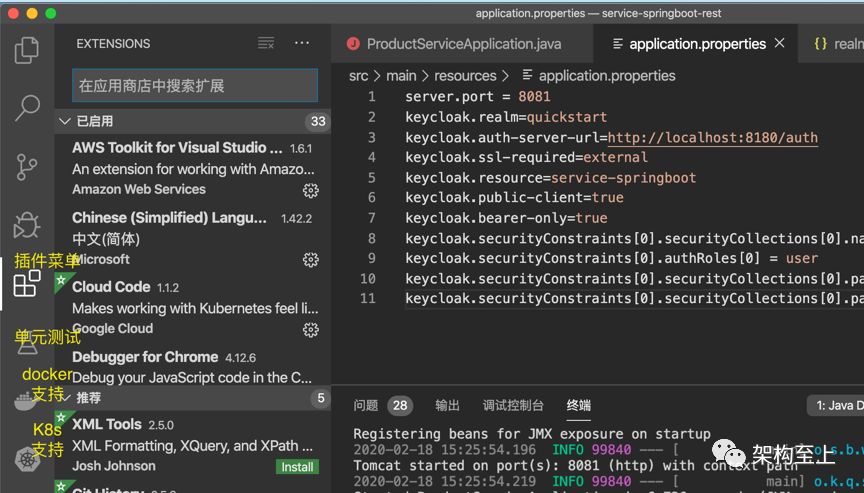Open the Explorer view in activity bar
This screenshot has width=864, height=493.
pos(26,50)
